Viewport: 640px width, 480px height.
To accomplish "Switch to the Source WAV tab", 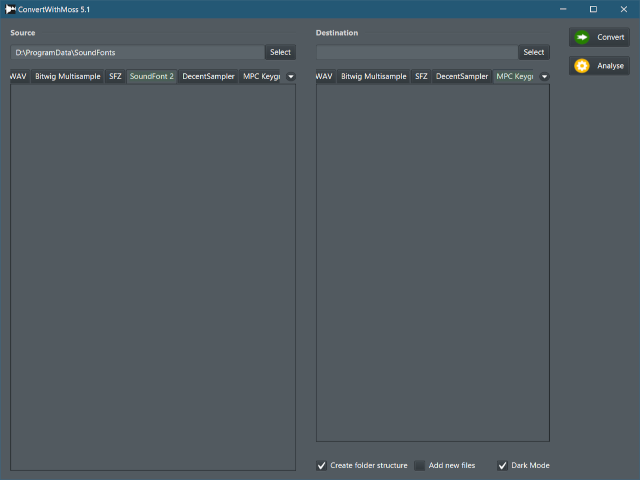I will point(19,76).
